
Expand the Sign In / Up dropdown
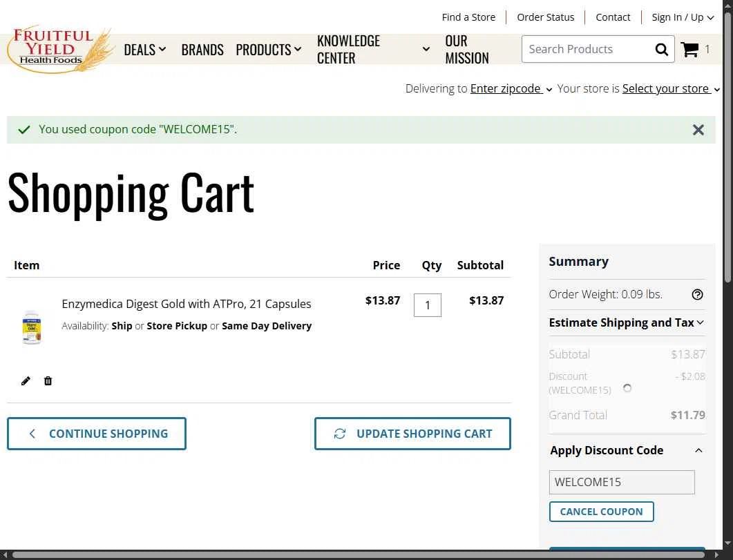coord(683,17)
